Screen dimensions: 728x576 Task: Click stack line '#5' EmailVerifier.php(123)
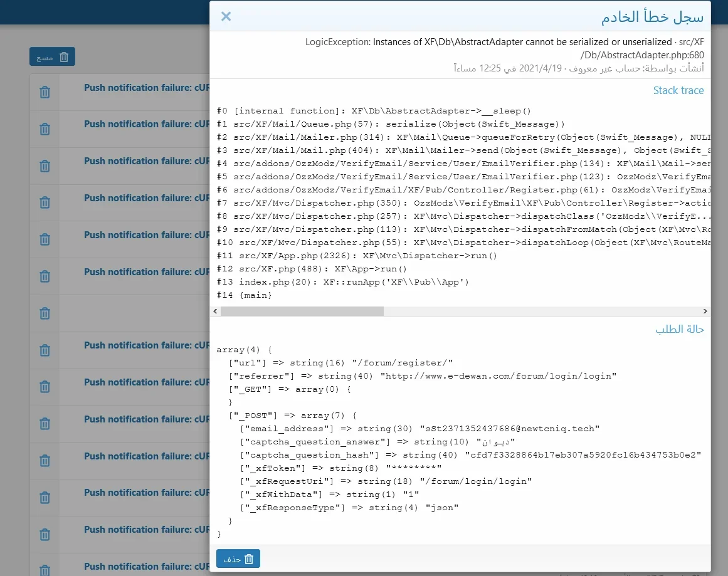[x=463, y=177]
